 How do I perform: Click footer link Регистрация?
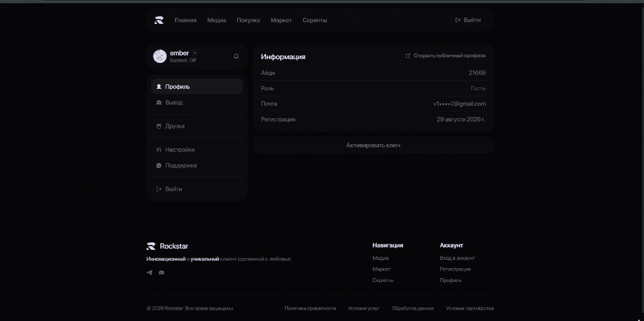click(455, 269)
